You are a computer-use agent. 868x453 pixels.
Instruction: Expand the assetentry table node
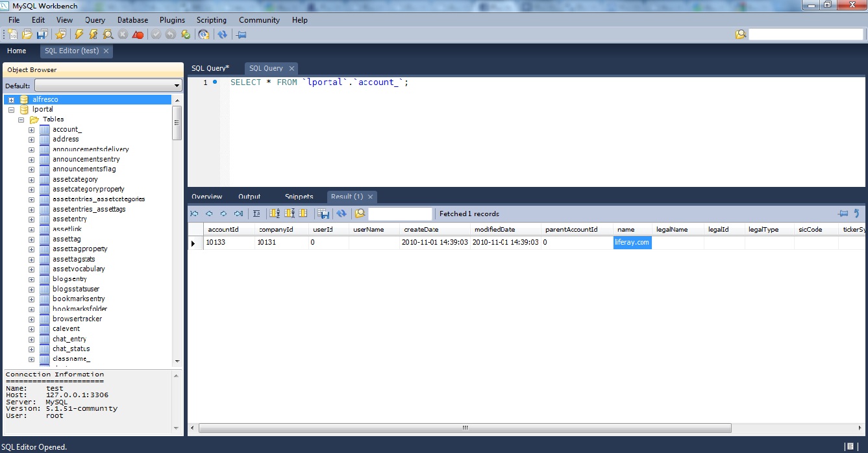tap(31, 219)
